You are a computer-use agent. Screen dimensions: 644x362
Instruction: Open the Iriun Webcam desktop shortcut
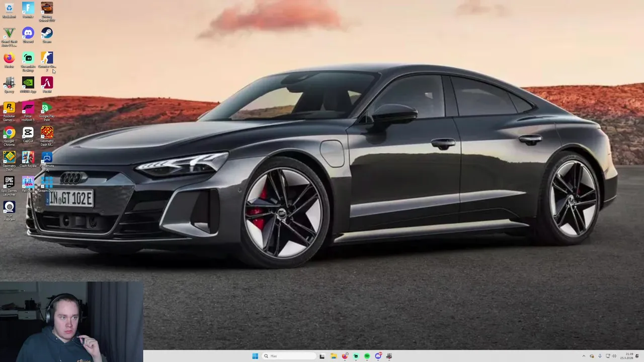click(9, 211)
